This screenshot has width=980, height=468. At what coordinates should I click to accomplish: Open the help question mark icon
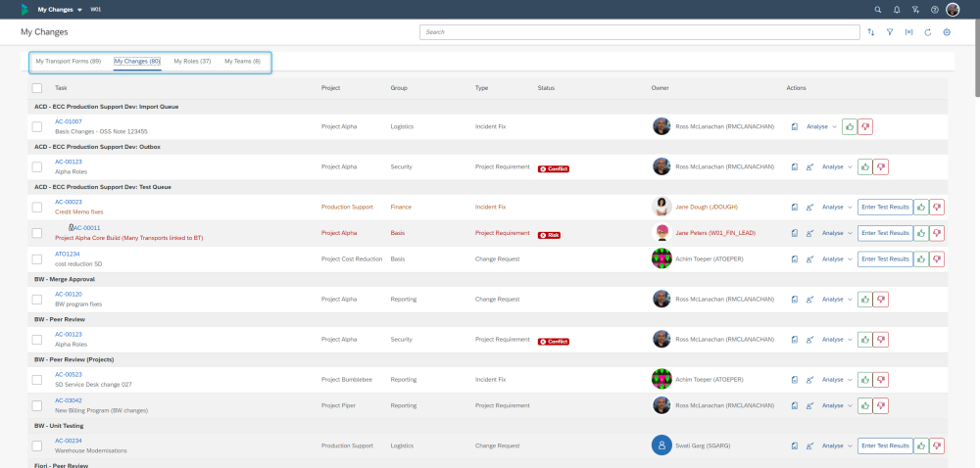click(x=934, y=10)
